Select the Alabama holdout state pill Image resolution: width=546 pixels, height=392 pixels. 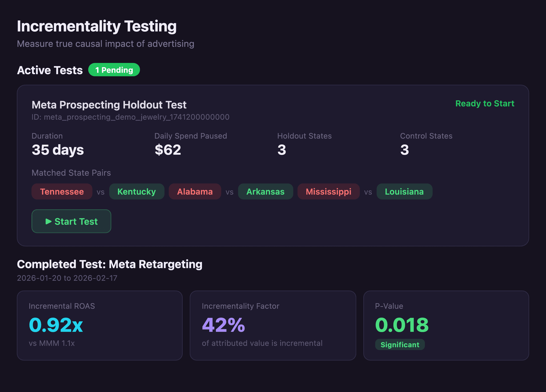pyautogui.click(x=195, y=191)
